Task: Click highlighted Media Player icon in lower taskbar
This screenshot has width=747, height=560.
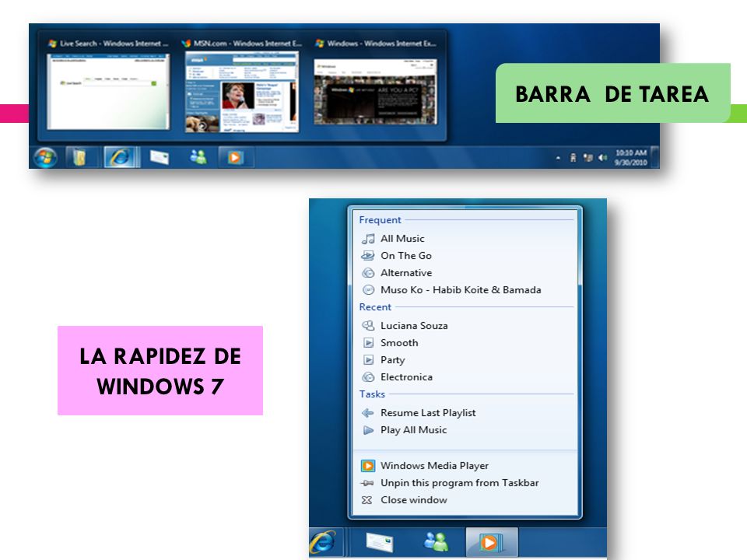Action: coord(491,542)
